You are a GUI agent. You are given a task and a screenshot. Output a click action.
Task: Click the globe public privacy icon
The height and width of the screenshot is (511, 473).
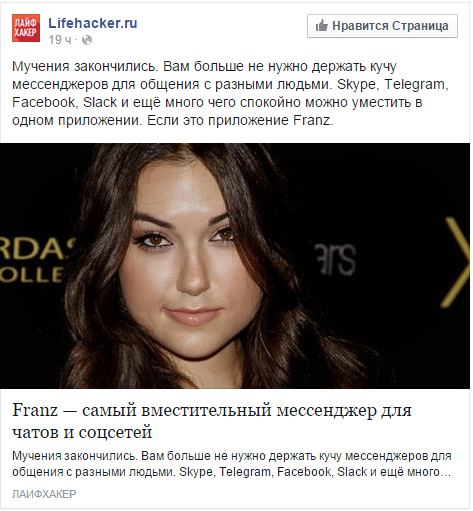87,40
